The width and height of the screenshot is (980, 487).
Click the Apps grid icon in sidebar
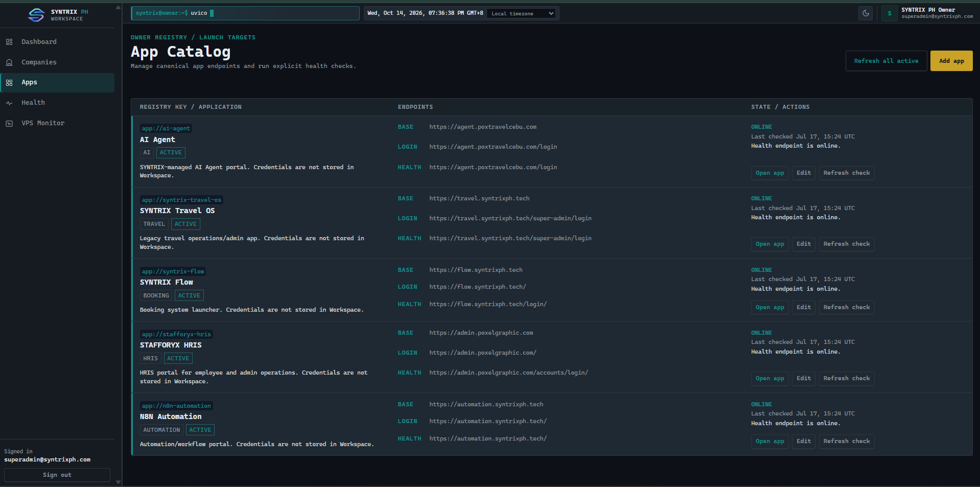[9, 83]
